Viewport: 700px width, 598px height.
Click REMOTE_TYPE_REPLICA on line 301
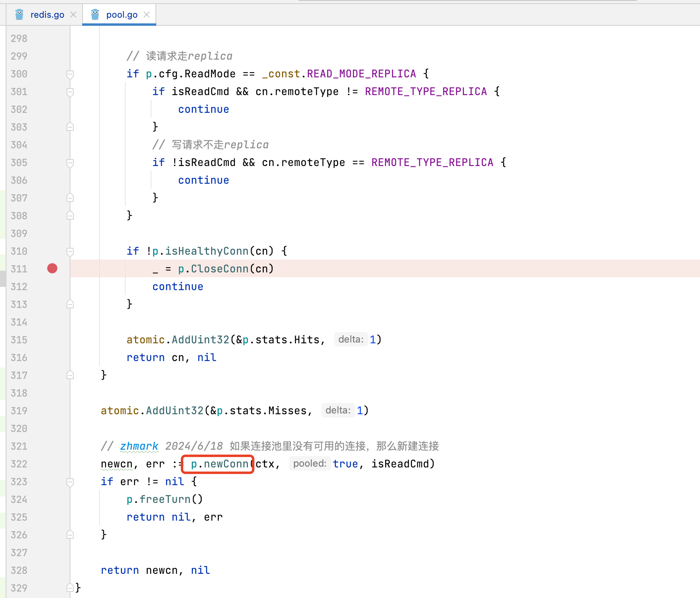tap(426, 91)
